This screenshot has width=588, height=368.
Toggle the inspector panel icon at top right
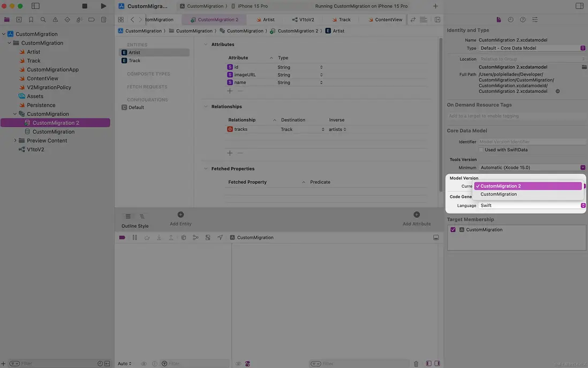coord(579,6)
